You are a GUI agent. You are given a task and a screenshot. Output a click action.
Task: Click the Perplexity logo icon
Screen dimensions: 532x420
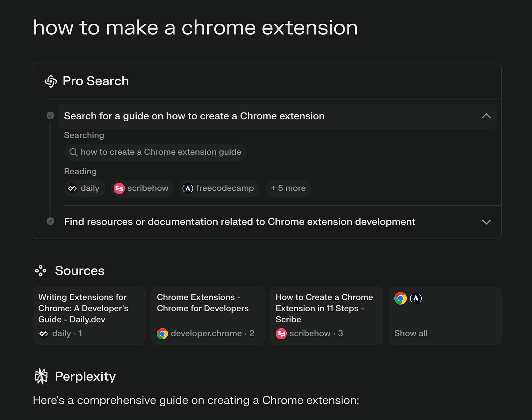click(x=41, y=376)
